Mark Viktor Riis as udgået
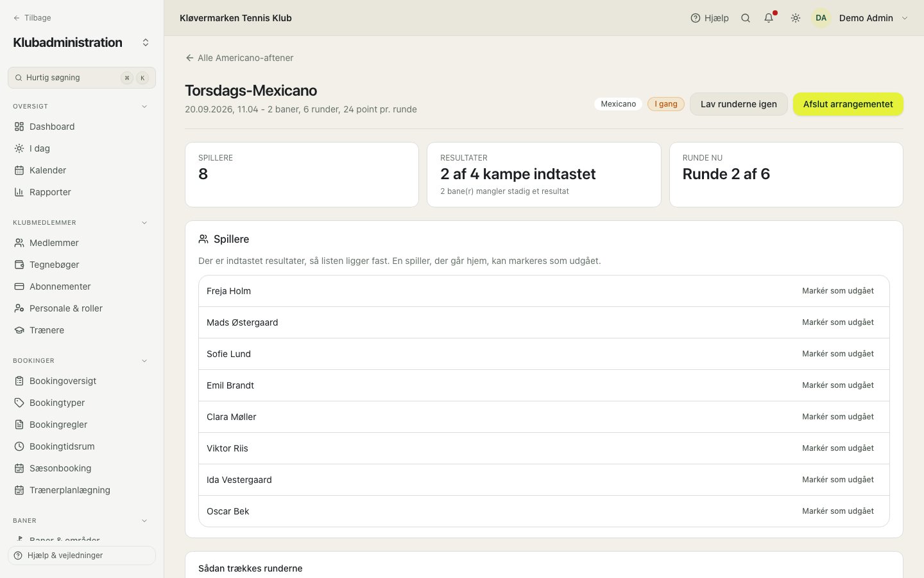The height and width of the screenshot is (578, 924). click(838, 448)
